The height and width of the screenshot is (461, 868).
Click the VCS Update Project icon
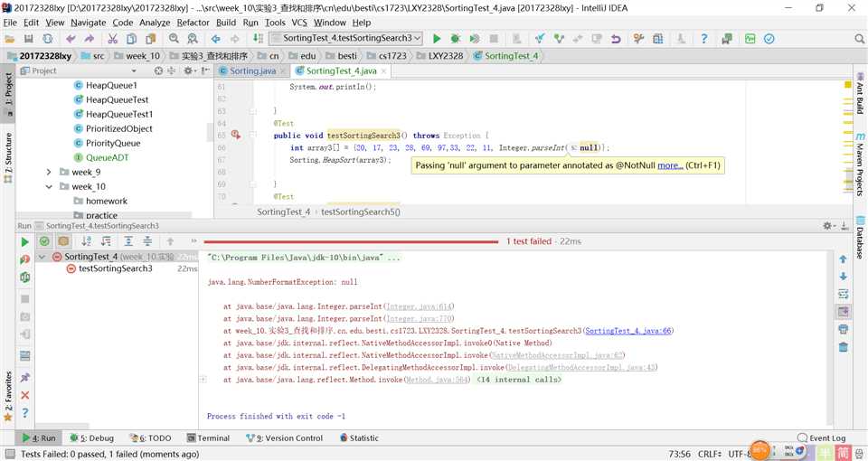click(x=540, y=38)
